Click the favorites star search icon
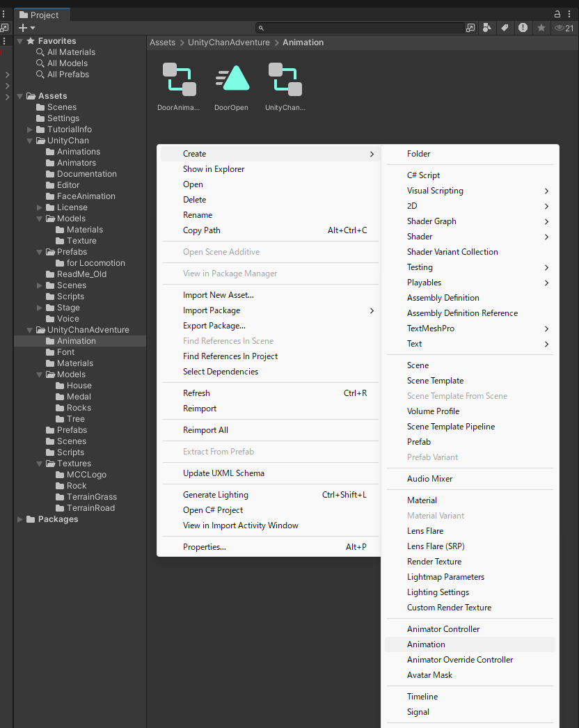The height and width of the screenshot is (728, 579). tap(541, 28)
